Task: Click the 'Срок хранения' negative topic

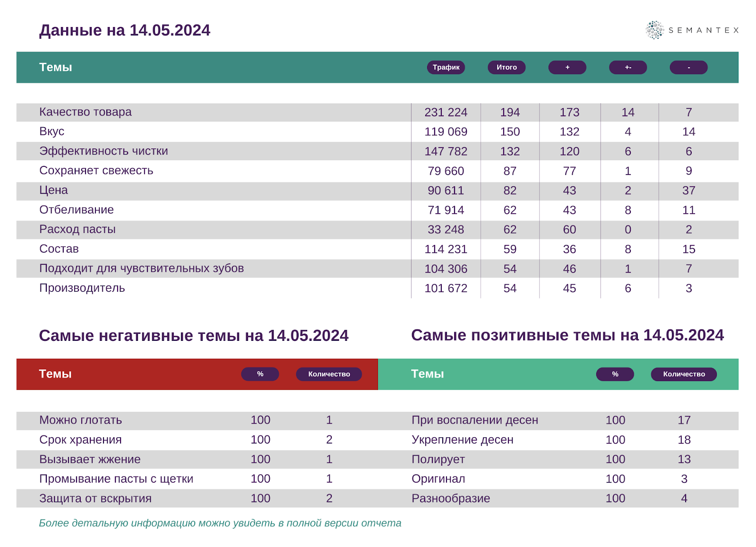Action: click(80, 440)
